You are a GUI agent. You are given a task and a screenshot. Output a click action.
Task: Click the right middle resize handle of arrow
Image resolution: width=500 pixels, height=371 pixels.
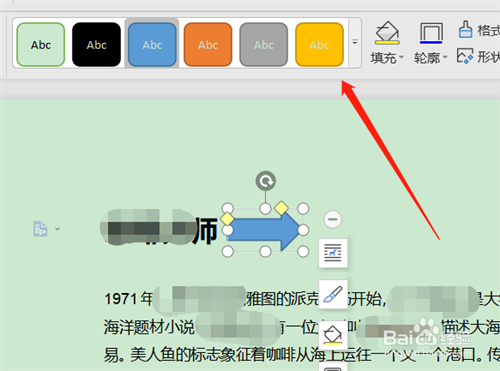(x=303, y=230)
